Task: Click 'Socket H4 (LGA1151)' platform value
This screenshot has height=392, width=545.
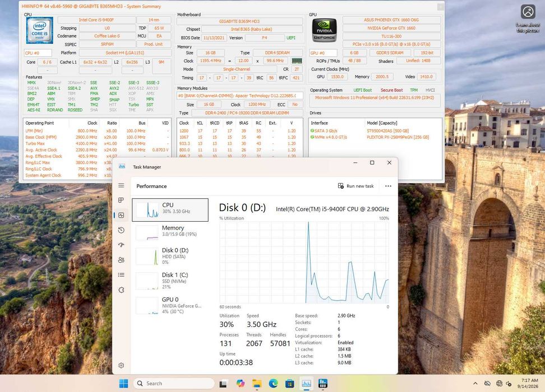Action: click(x=125, y=53)
